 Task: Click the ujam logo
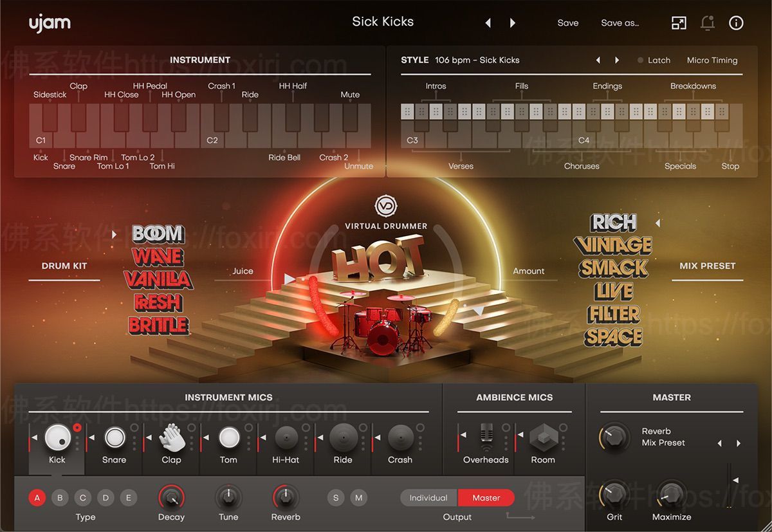(x=50, y=23)
